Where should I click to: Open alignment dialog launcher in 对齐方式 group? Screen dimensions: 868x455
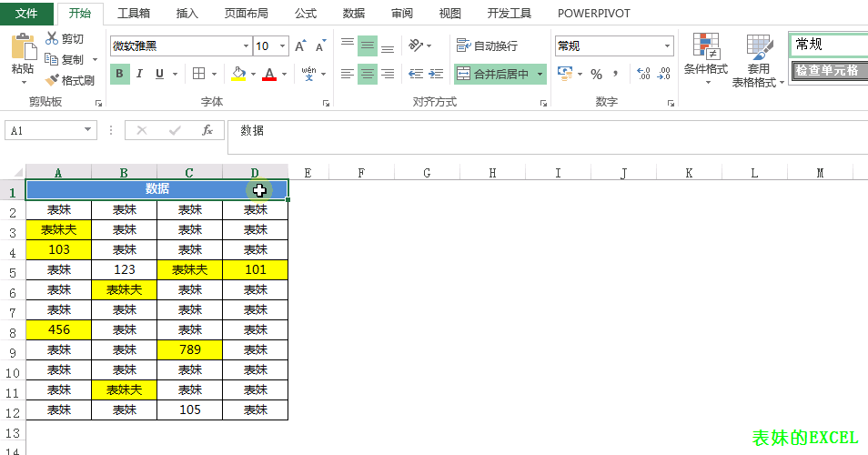(x=543, y=104)
